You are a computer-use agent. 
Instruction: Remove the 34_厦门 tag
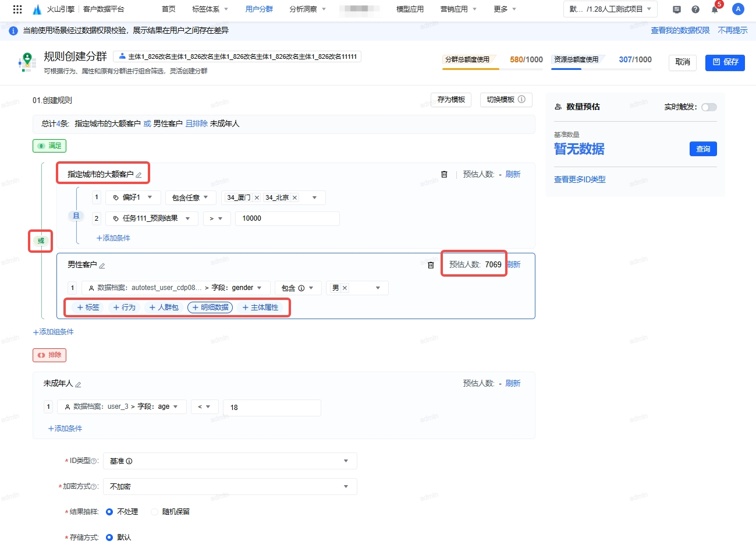[x=257, y=197]
